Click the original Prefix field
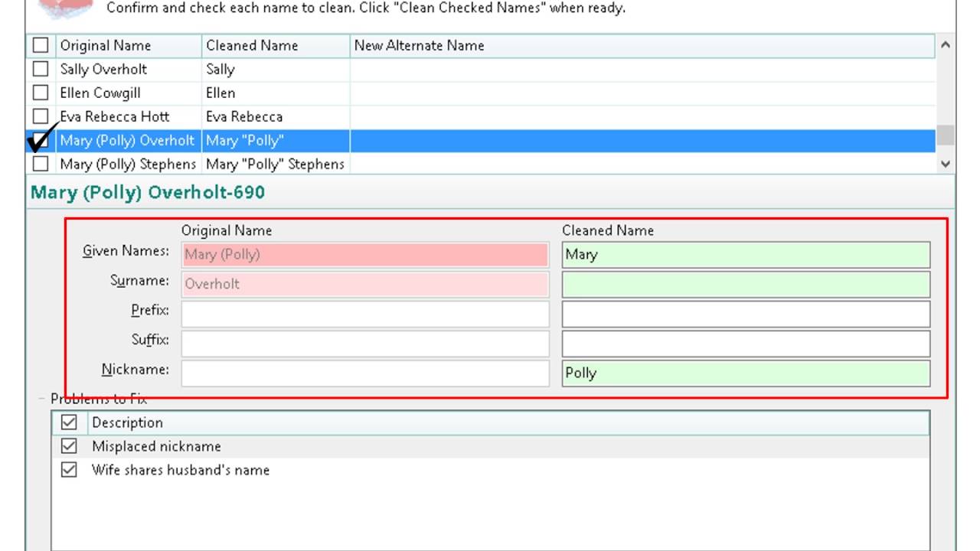980x551 pixels. click(x=365, y=314)
